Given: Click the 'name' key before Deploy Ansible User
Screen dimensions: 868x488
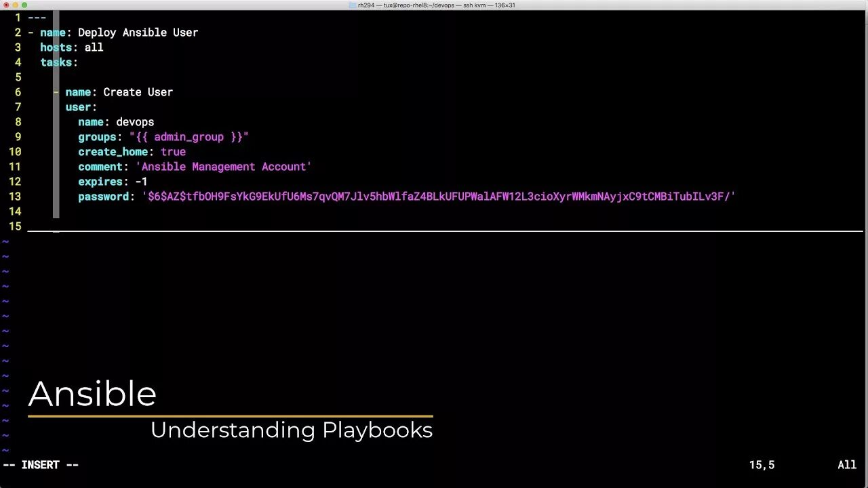Looking at the screenshot, I should 53,33.
